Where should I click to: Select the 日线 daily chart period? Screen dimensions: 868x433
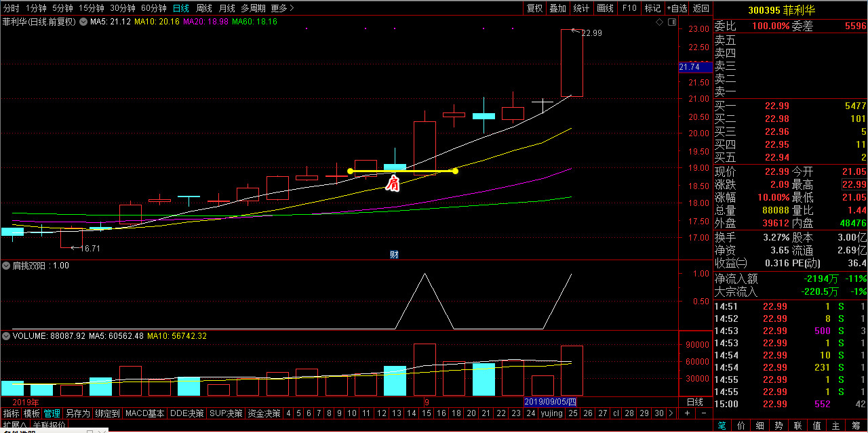(x=181, y=8)
